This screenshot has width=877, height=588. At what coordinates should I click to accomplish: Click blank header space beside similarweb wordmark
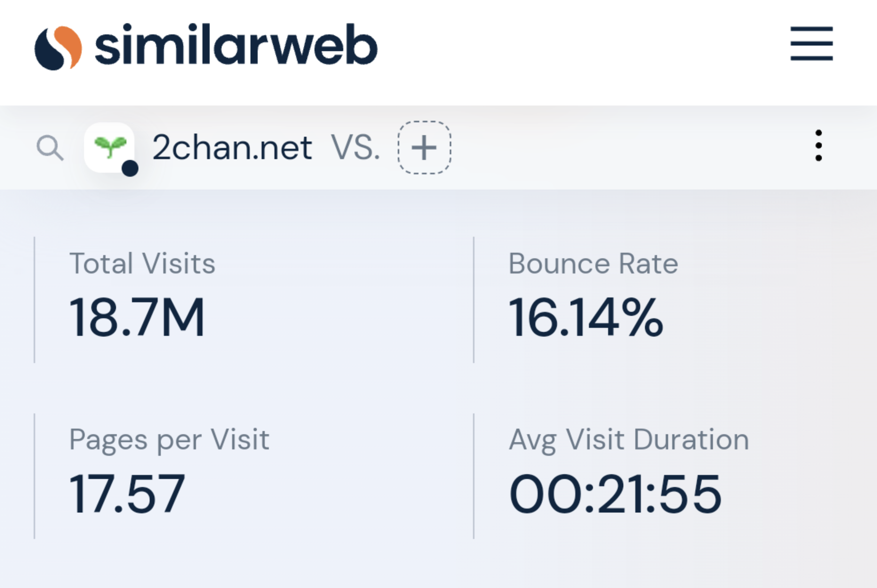(576, 48)
